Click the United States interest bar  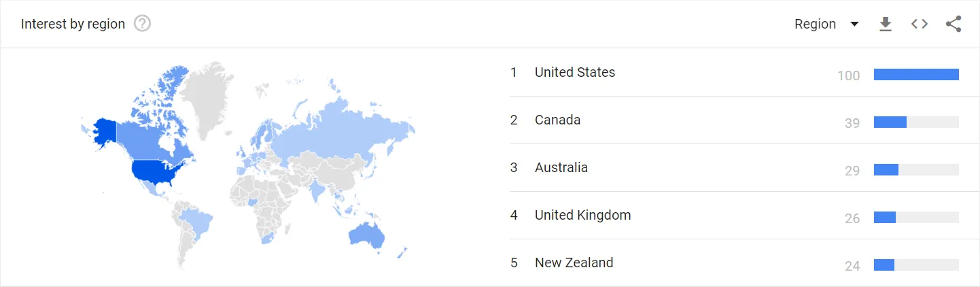(916, 75)
